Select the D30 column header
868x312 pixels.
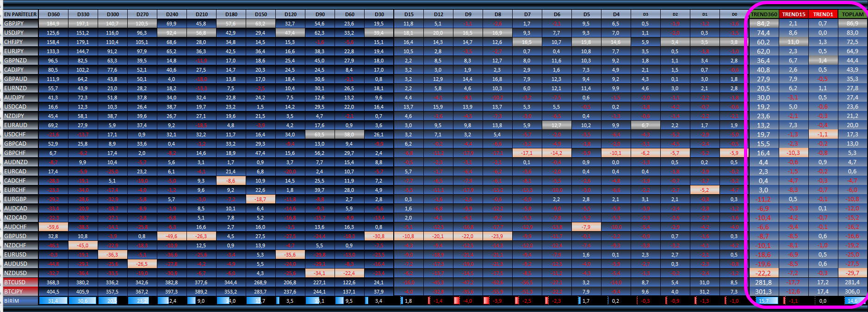[379, 14]
